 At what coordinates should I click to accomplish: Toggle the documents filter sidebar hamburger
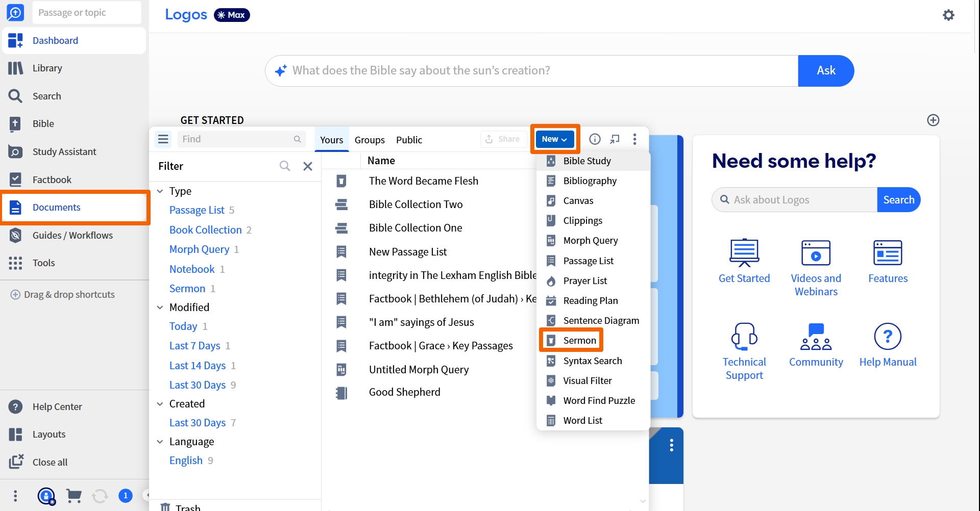coord(163,139)
